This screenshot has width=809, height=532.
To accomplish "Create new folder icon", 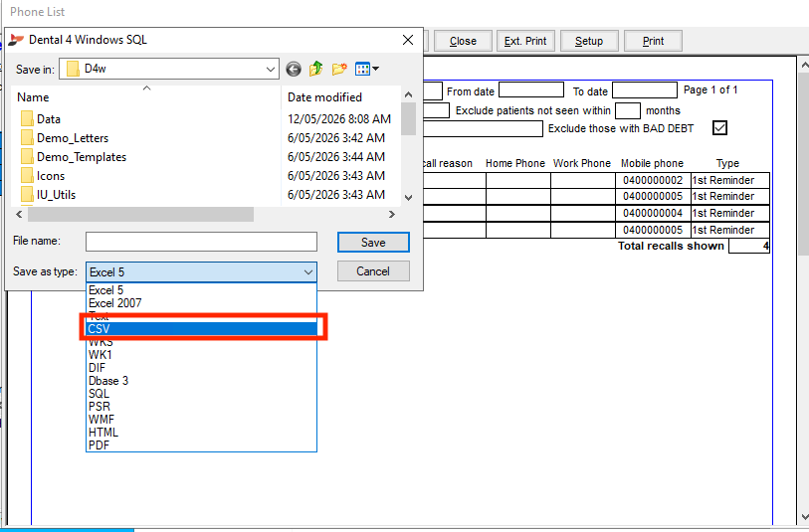I will (339, 69).
